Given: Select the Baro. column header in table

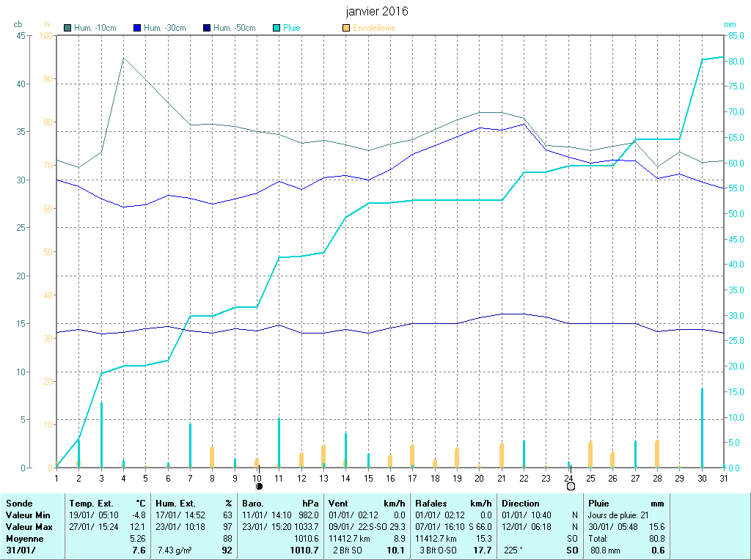Looking at the screenshot, I should (x=253, y=504).
